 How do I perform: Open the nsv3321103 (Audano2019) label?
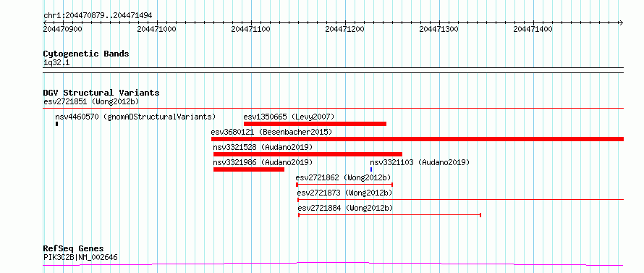(420, 162)
